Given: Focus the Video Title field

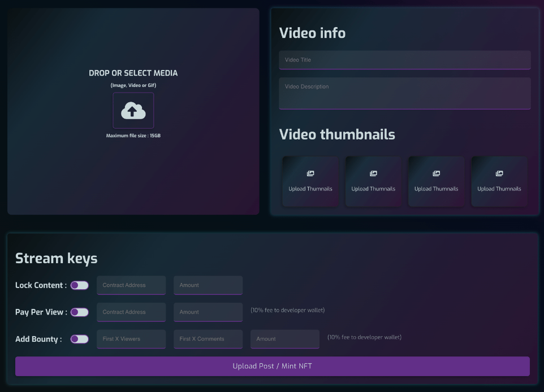Looking at the screenshot, I should click(x=405, y=60).
